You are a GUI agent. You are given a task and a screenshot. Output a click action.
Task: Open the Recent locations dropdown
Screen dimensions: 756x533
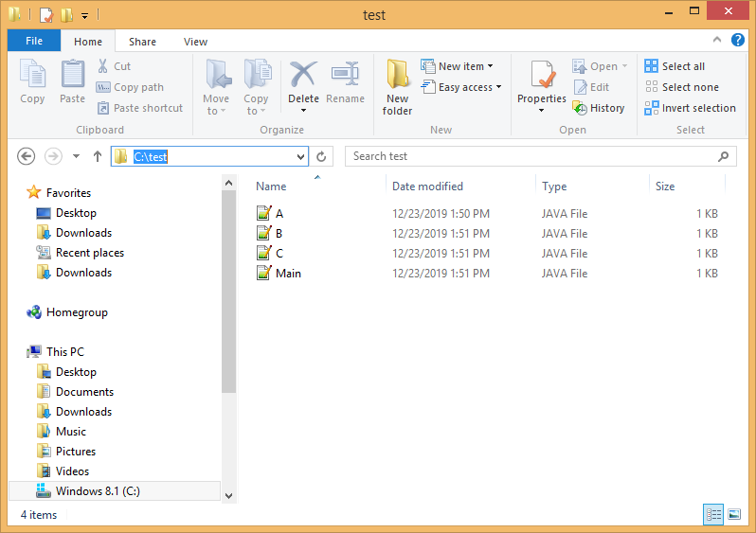(x=76, y=156)
